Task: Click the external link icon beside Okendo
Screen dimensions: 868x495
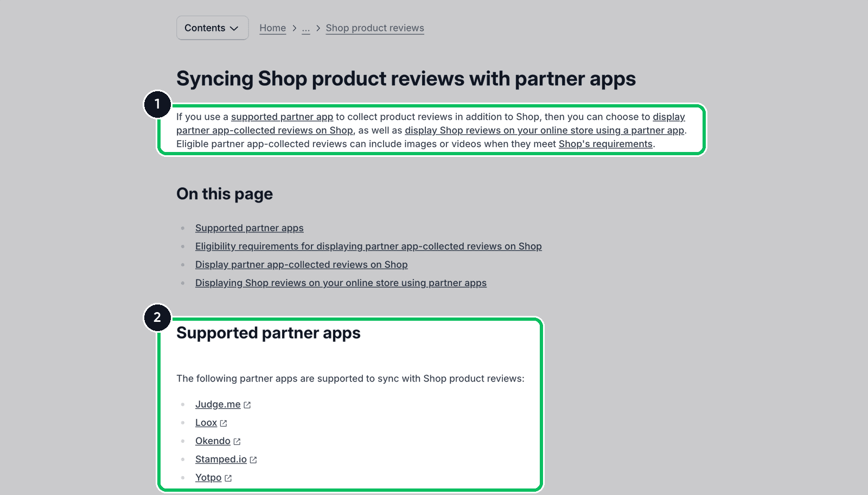Action: [237, 442]
